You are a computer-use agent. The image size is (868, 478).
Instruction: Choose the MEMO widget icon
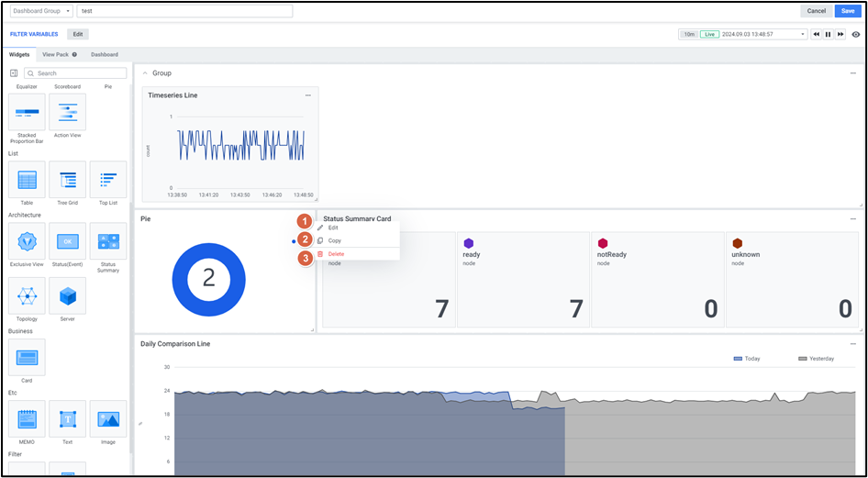pos(27,418)
